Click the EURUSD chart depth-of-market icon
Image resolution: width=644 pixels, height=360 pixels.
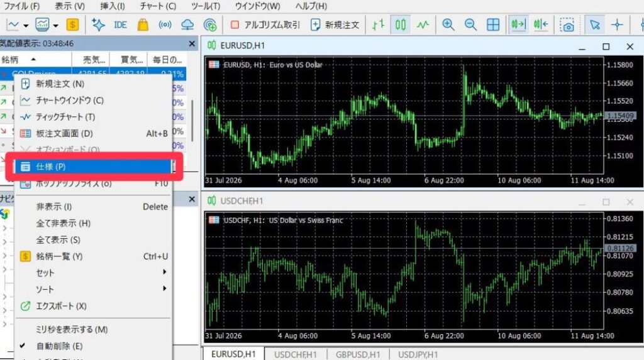coord(214,65)
